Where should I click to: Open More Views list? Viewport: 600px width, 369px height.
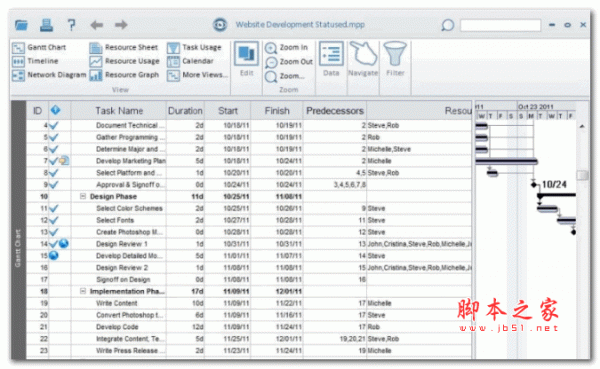197,75
